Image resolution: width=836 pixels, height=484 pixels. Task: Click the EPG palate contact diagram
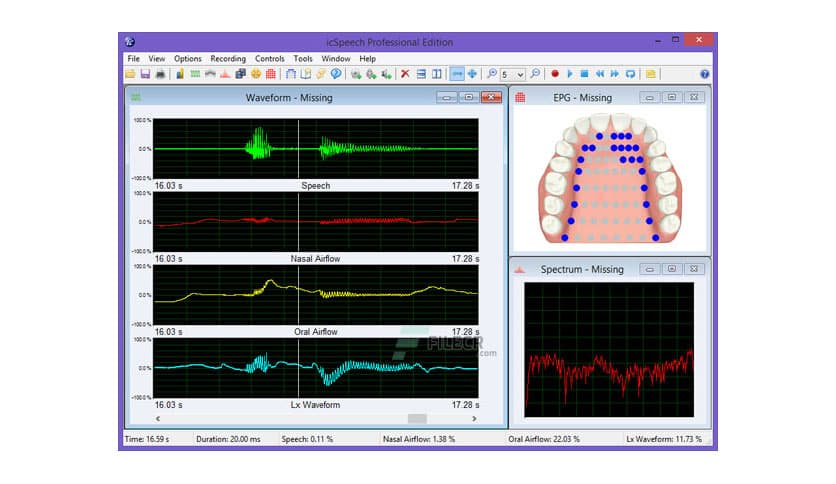click(609, 178)
